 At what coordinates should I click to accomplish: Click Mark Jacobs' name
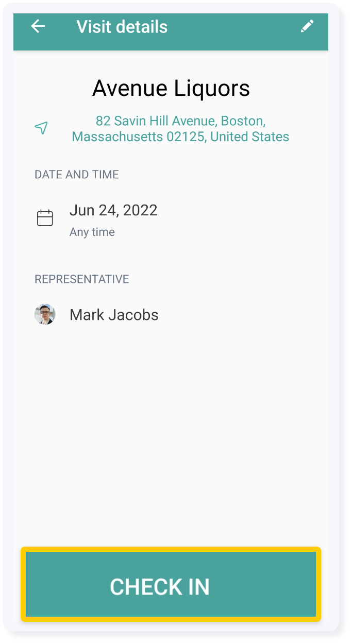click(x=113, y=314)
